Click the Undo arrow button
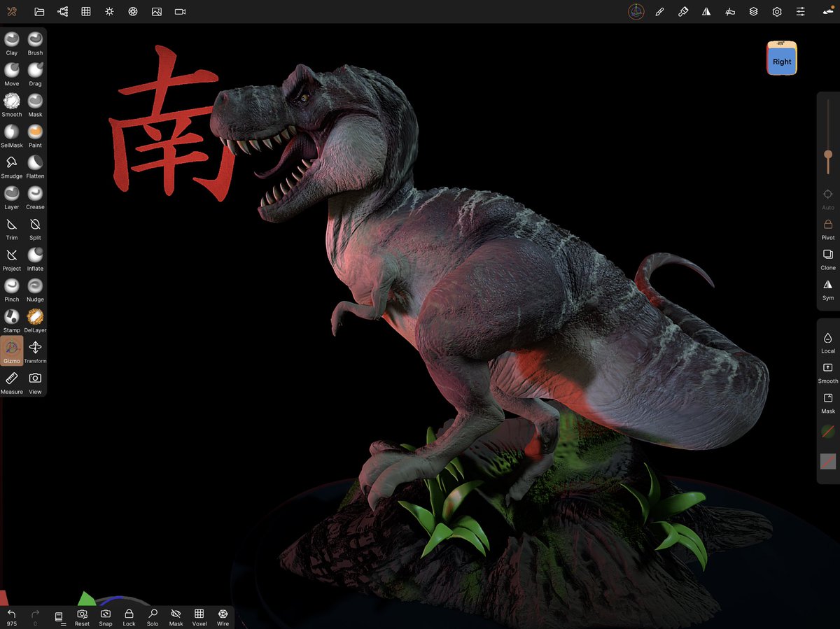The height and width of the screenshot is (629, 840). [12, 617]
